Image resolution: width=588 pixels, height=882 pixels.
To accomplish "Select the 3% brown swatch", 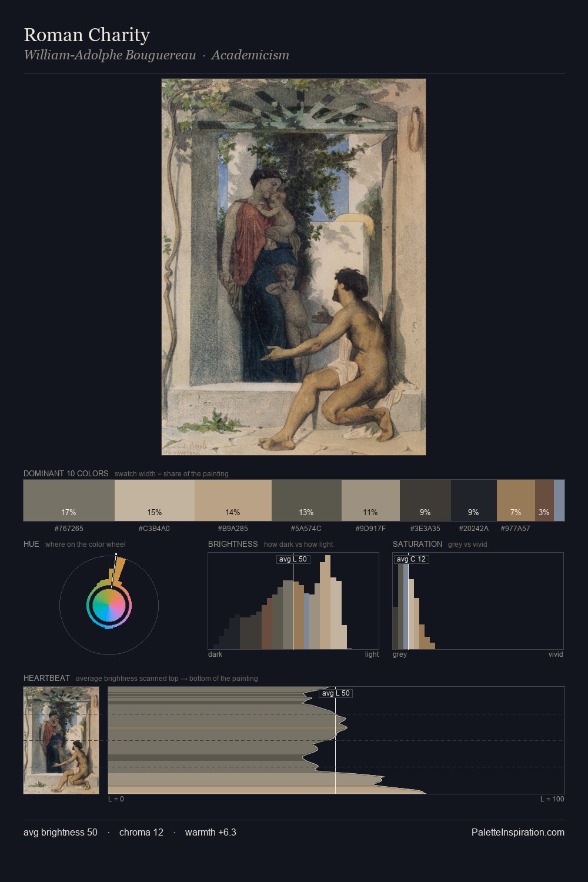I will 544,500.
